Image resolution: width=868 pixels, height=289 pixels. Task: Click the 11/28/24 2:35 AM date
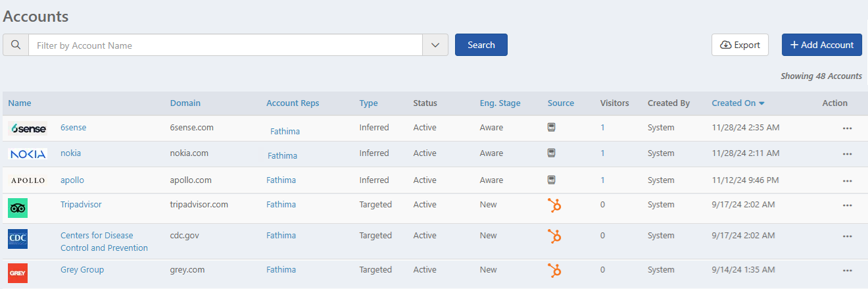(746, 128)
